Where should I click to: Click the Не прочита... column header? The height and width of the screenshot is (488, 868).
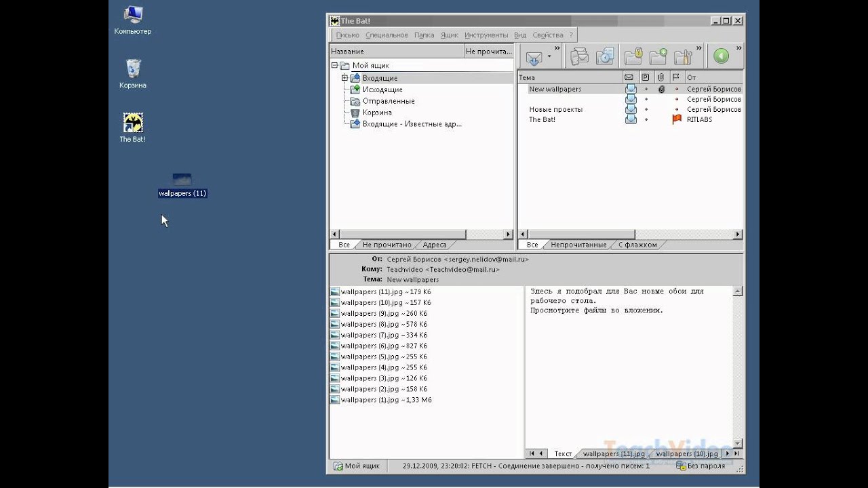tap(489, 51)
